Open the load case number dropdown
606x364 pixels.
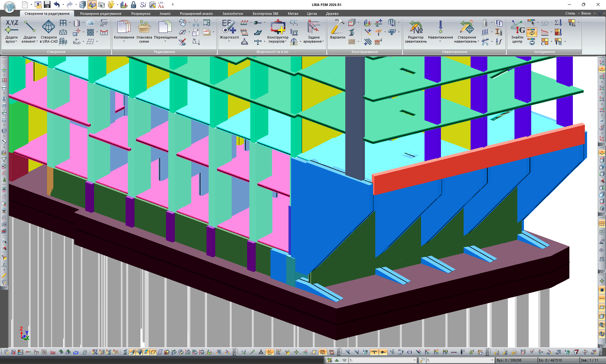point(414,360)
